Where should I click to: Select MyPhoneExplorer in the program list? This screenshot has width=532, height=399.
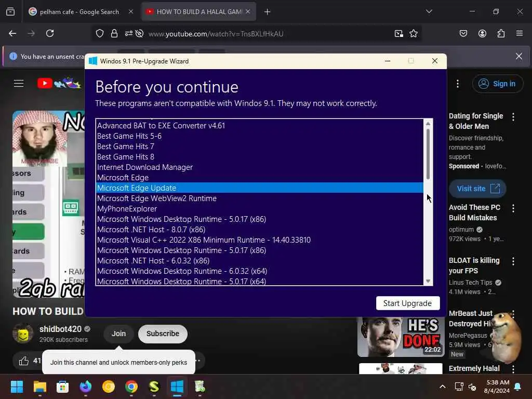click(x=260, y=209)
